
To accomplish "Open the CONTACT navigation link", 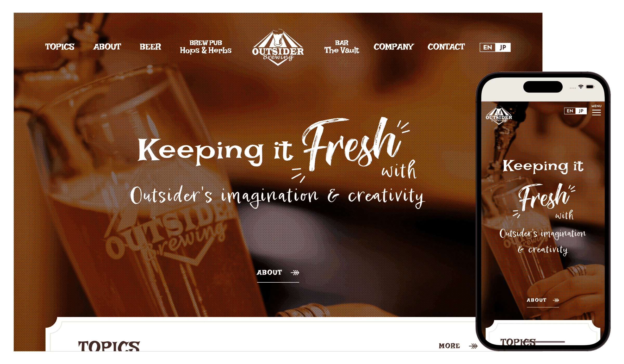I will (446, 47).
